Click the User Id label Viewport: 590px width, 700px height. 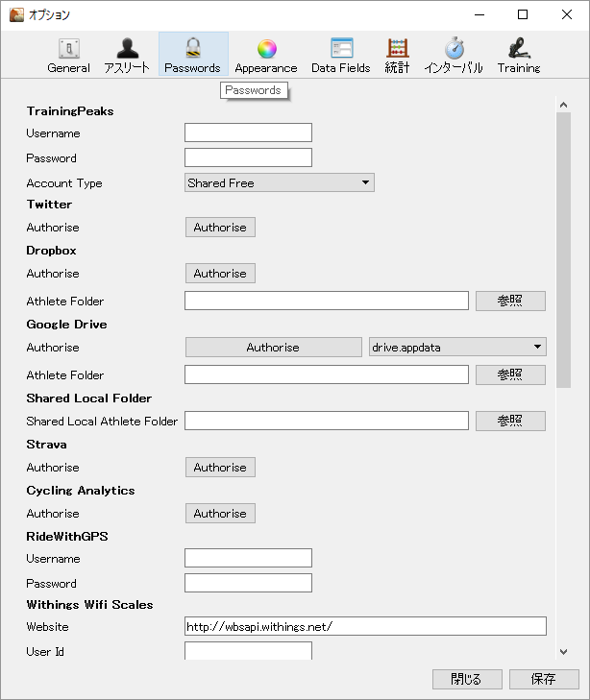(45, 651)
